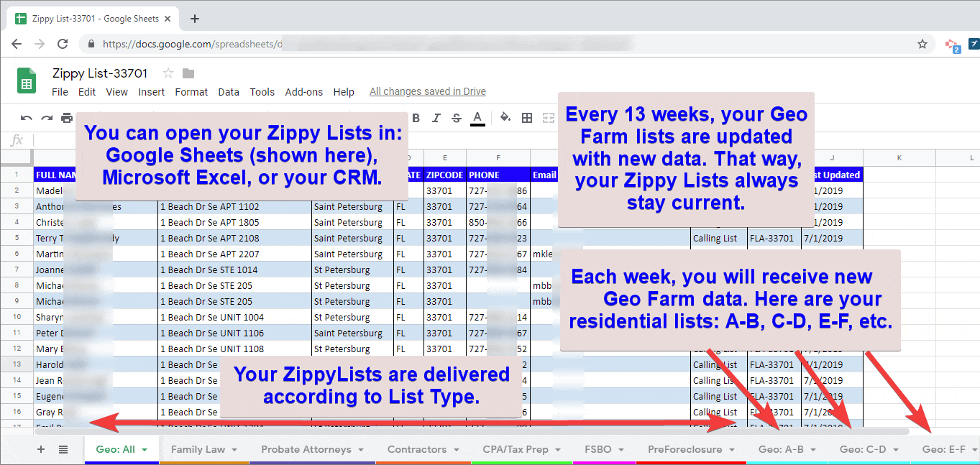
Task: Switch to the Contractors sheet tab
Action: [417, 449]
